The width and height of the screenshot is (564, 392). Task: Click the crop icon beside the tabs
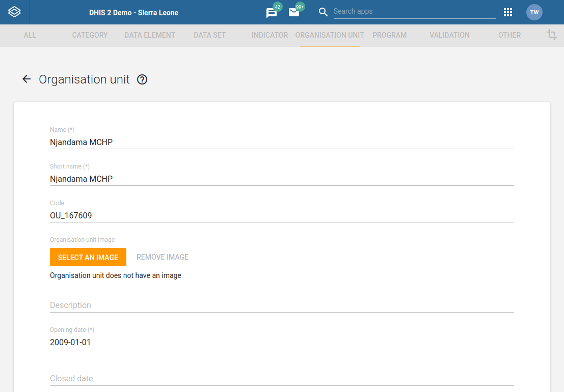(551, 35)
